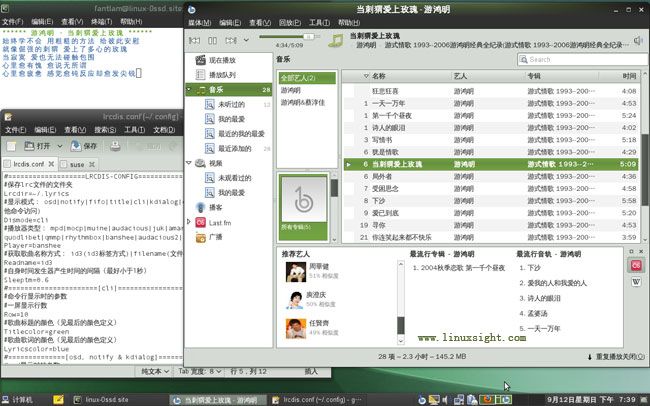Select the 未观看过的 video playlist
The width and height of the screenshot is (650, 406).
coord(228,178)
